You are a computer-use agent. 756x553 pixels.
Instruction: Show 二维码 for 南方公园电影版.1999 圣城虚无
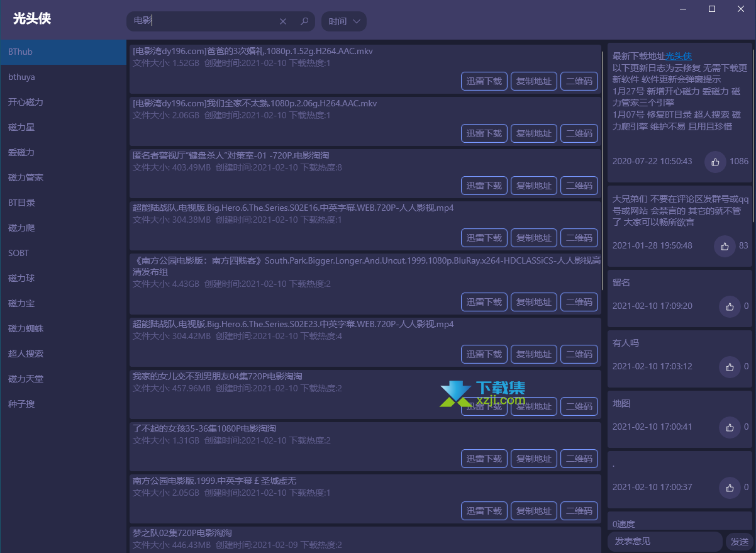pos(579,511)
